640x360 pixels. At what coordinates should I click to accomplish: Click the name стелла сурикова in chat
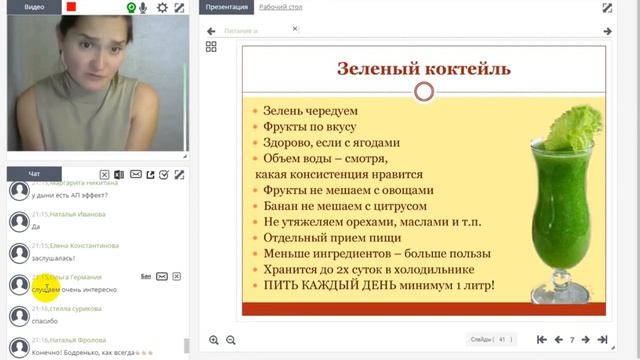point(75,309)
